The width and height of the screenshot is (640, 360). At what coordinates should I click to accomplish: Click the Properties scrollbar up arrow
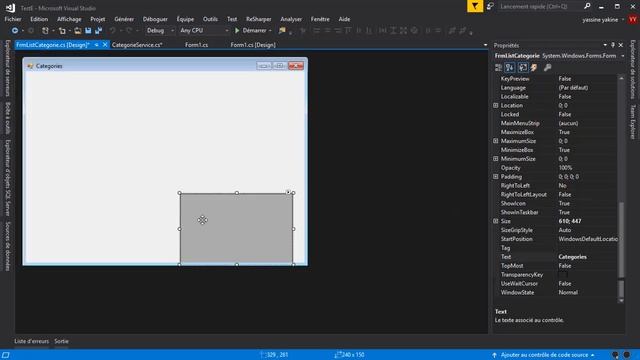tap(621, 78)
